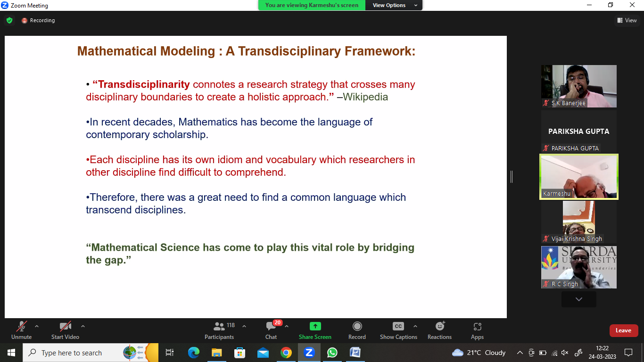Open WhatsApp from the taskbar
Viewport: 644px width, 362px height.
[332, 353]
